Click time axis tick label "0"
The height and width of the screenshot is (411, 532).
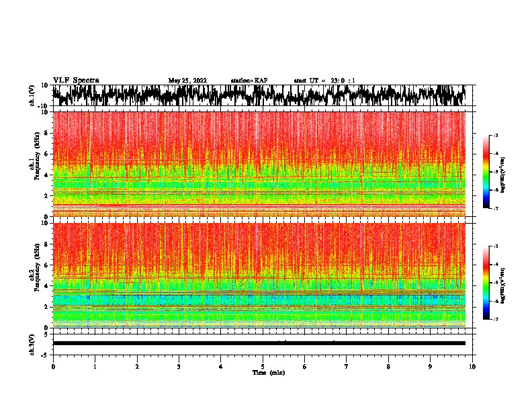point(53,367)
